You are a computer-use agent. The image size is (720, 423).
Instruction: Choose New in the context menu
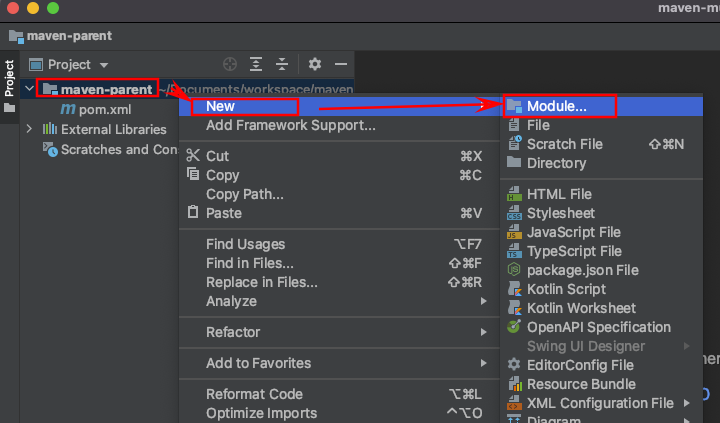[x=339, y=106]
